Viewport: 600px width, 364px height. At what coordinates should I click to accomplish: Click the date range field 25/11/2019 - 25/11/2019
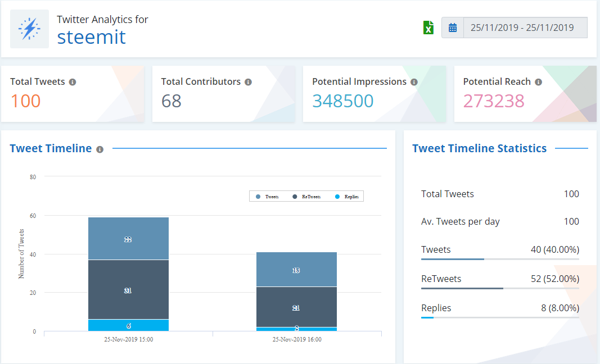click(x=525, y=28)
